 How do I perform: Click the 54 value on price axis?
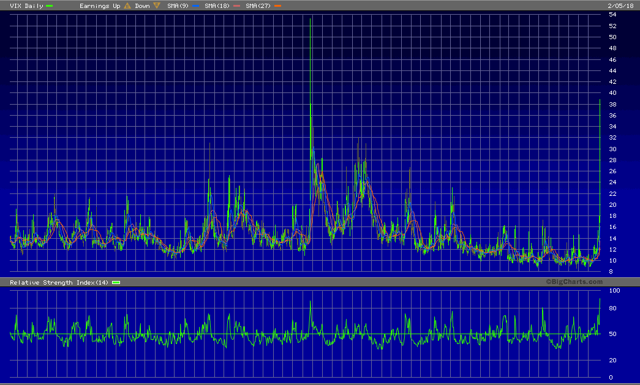click(x=612, y=15)
